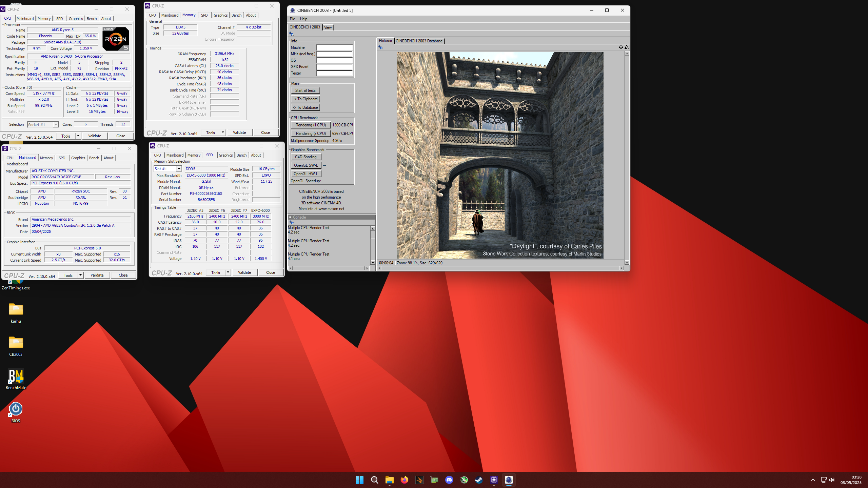Click the OpenGL HW-L button

(306, 174)
